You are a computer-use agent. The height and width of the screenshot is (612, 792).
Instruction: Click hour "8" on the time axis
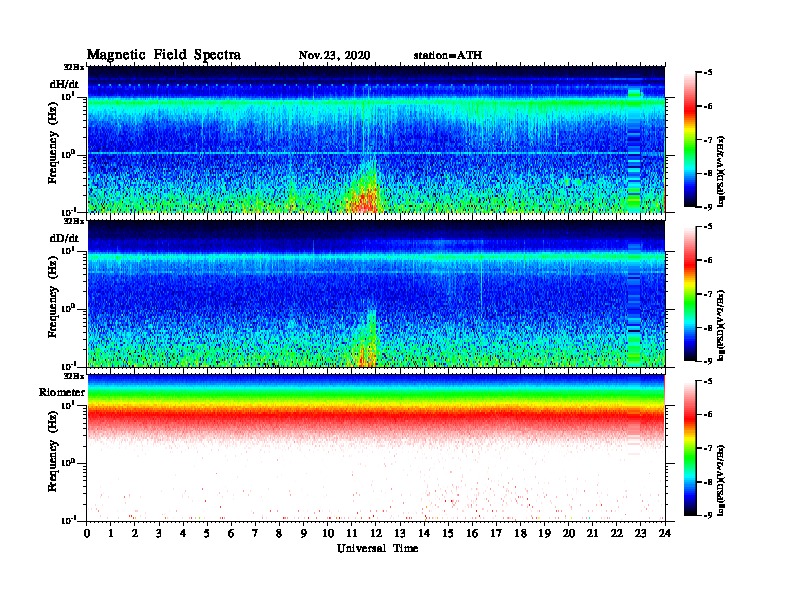[279, 534]
